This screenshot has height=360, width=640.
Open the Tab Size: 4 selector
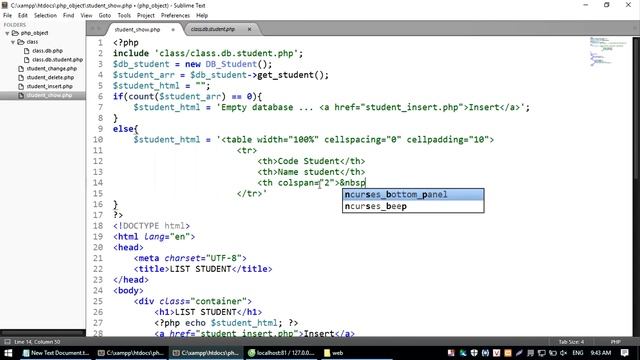[571, 342]
